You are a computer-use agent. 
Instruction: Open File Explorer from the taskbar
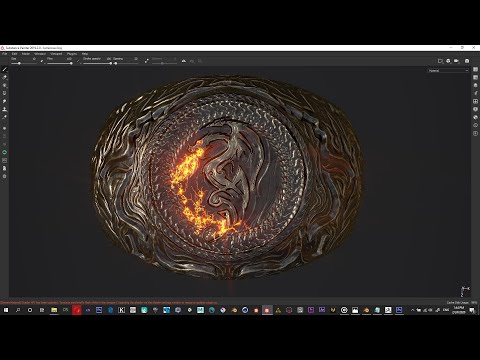click(x=54, y=310)
